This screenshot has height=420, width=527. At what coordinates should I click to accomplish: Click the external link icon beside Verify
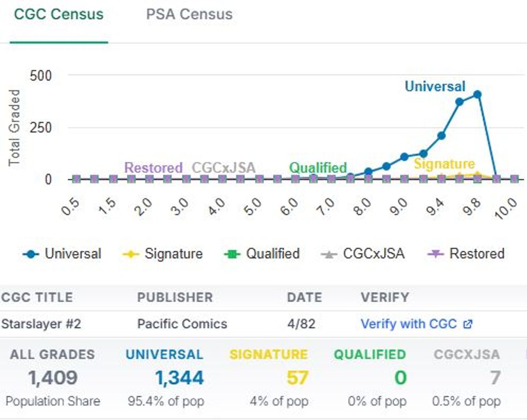tap(468, 324)
